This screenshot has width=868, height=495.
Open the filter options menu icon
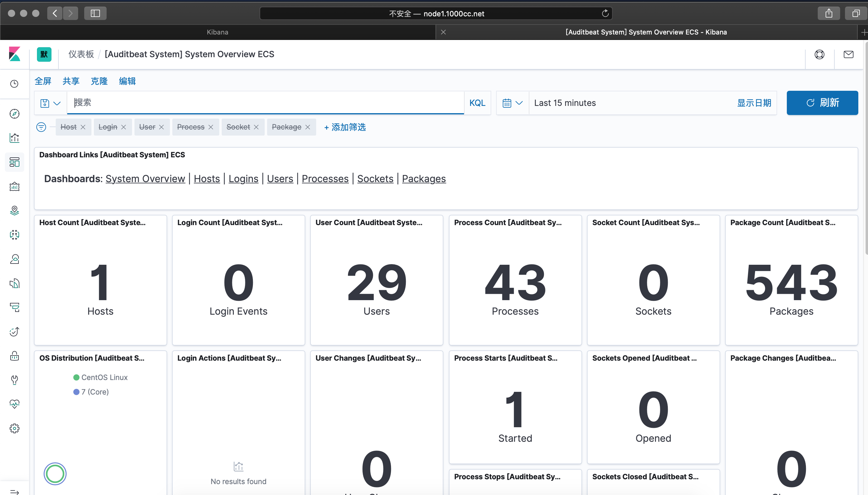(x=41, y=127)
